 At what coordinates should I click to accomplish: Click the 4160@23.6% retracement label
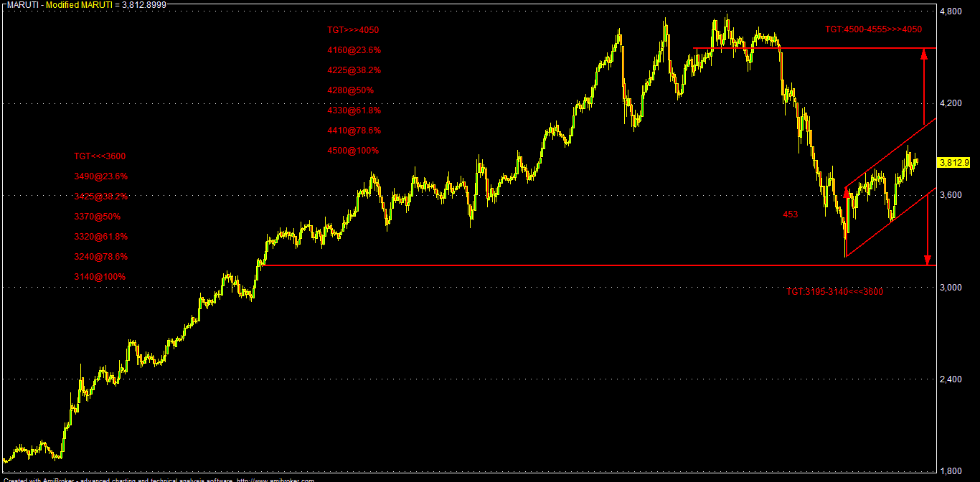click(x=354, y=50)
